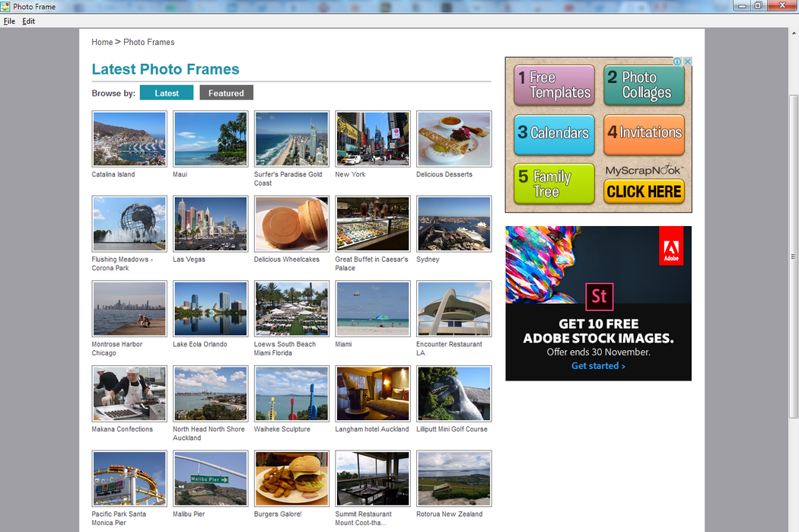Close the ad using the X icon
The image size is (799, 532).
687,62
